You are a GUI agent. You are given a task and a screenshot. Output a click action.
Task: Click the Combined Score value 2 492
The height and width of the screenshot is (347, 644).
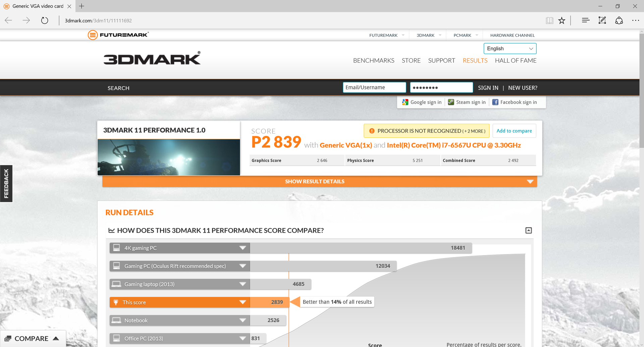[x=513, y=160]
